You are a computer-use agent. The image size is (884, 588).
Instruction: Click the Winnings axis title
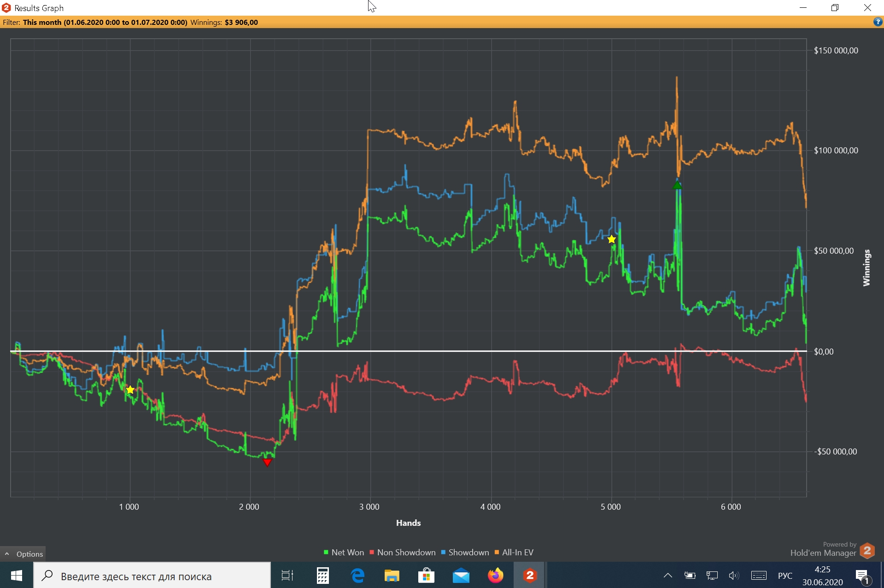(866, 268)
